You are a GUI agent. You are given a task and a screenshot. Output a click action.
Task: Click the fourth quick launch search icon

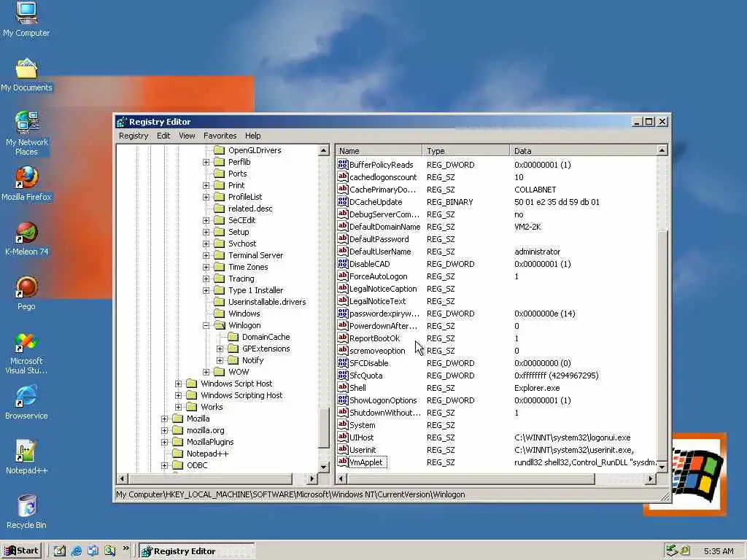pyautogui.click(x=110, y=551)
